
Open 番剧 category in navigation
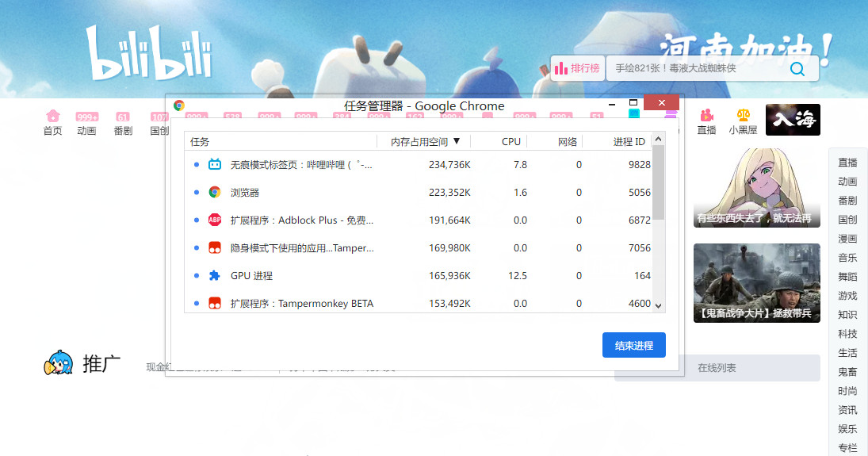point(123,124)
